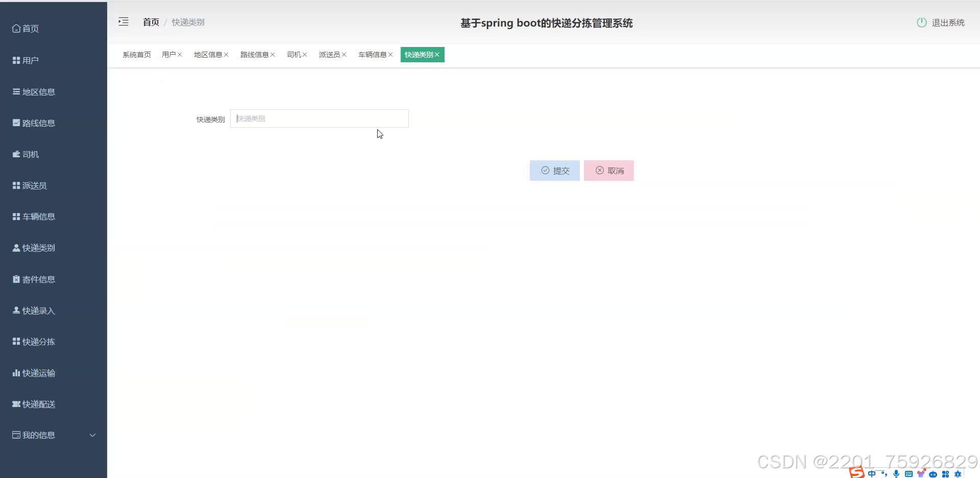Image resolution: width=980 pixels, height=478 pixels.
Task: Switch to the 车辆信息 tab
Action: 372,55
